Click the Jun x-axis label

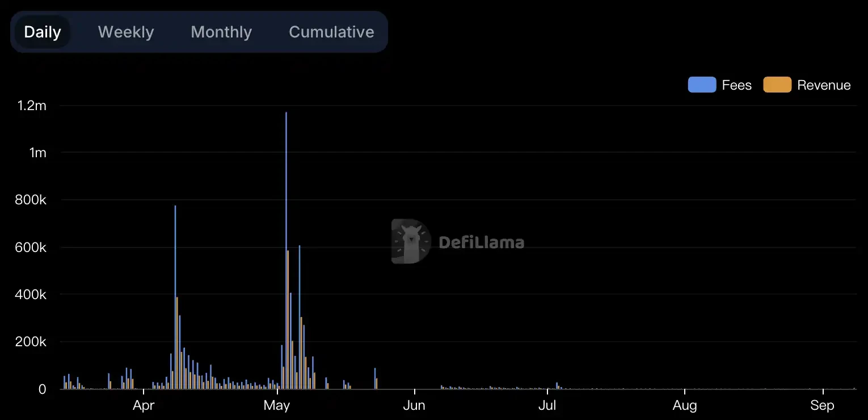point(415,405)
